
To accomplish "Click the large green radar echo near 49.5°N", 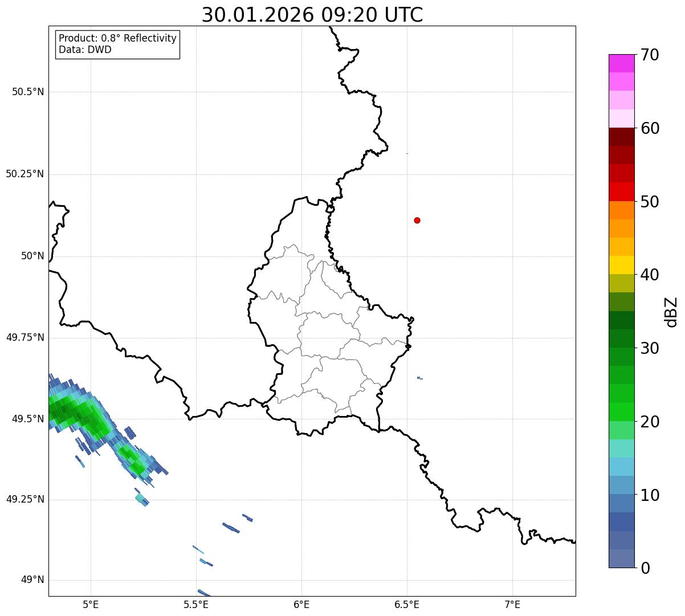I will click(x=80, y=415).
